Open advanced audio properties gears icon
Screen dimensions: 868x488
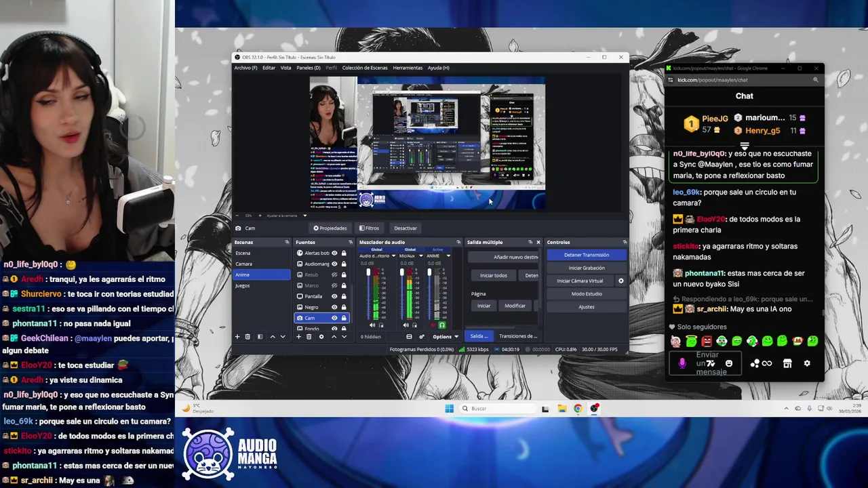pos(422,337)
